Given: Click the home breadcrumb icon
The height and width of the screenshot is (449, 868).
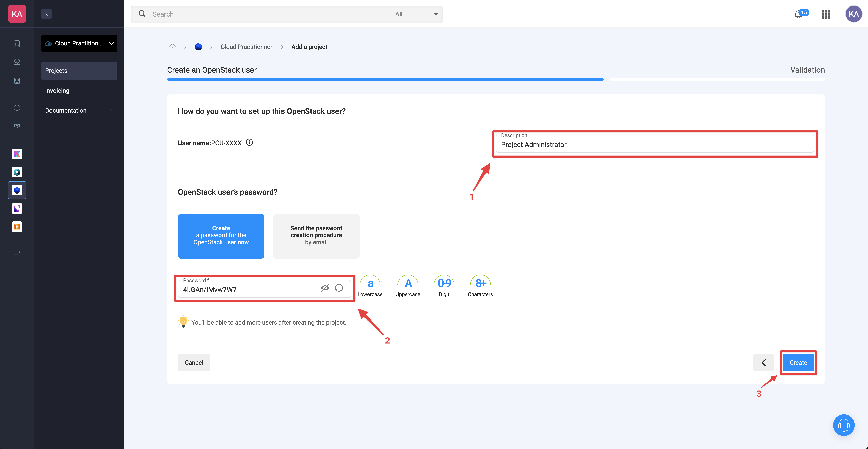Looking at the screenshot, I should coord(172,46).
